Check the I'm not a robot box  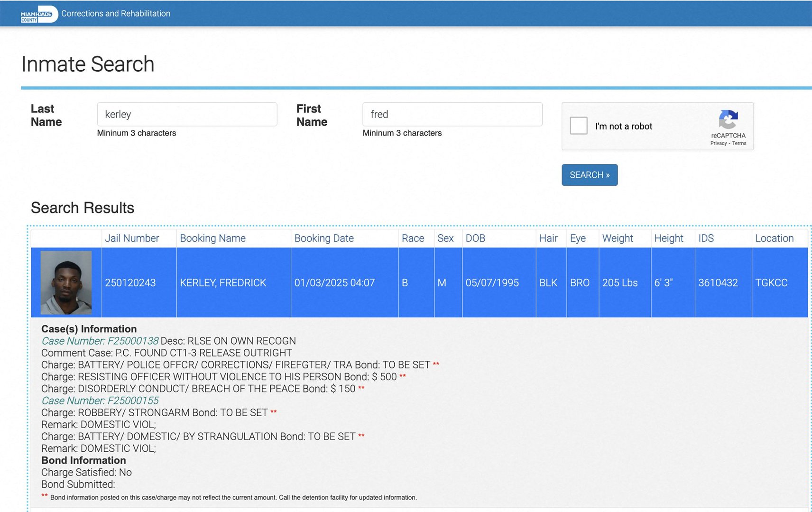579,126
